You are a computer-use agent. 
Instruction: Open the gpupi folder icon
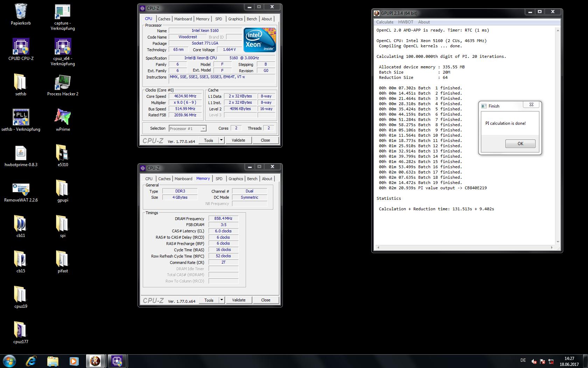(x=63, y=191)
